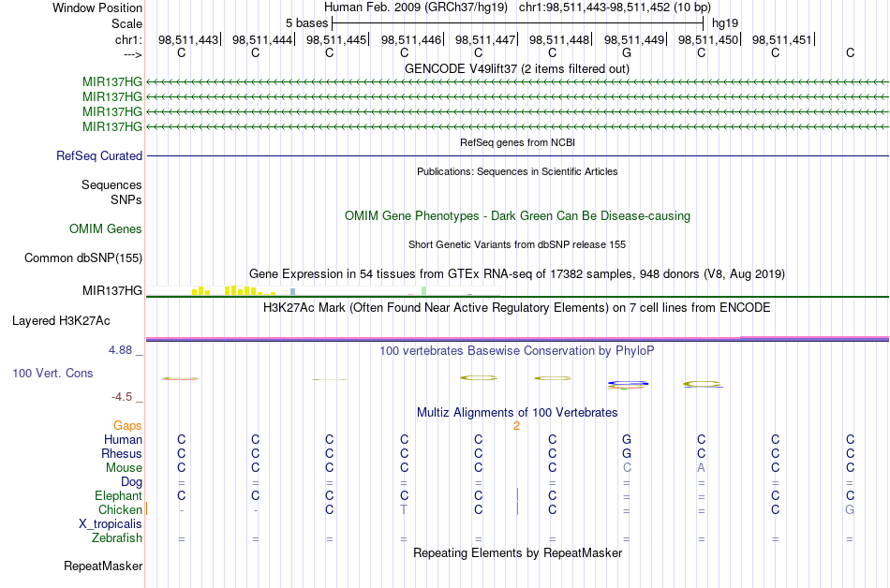Viewport: 890px width, 588px height.
Task: Select the 'Mouse' species row label
Action: (124, 468)
